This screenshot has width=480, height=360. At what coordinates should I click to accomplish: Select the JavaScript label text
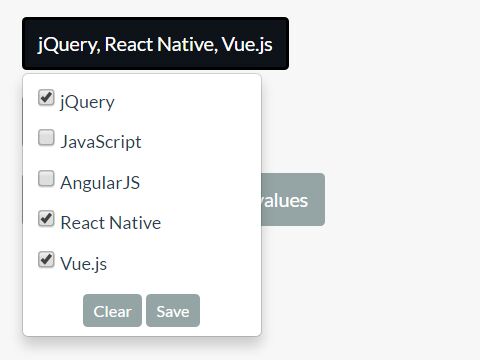tap(101, 142)
